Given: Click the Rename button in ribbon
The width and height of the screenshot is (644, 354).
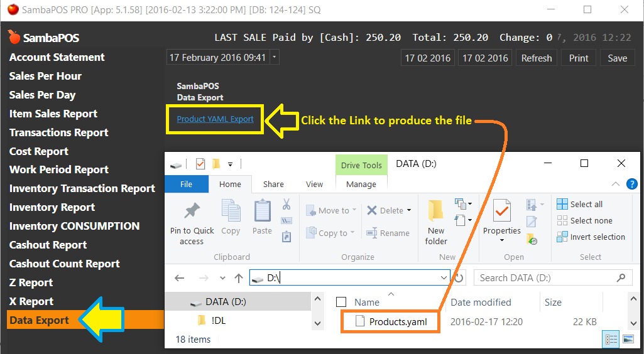Looking at the screenshot, I should [x=388, y=233].
